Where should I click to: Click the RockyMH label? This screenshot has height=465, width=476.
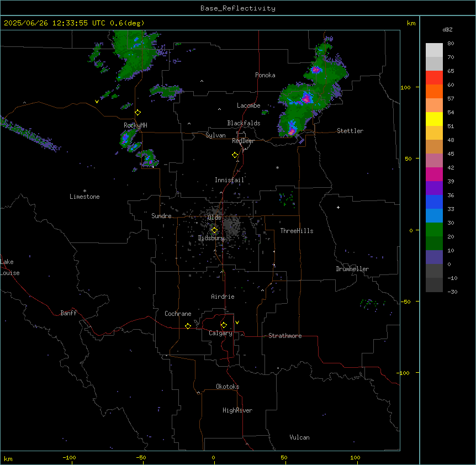[x=135, y=125]
